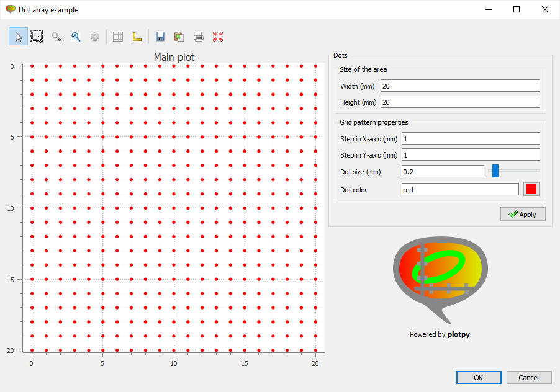Focus the Step in X-axis field
560x392 pixels.
470,138
